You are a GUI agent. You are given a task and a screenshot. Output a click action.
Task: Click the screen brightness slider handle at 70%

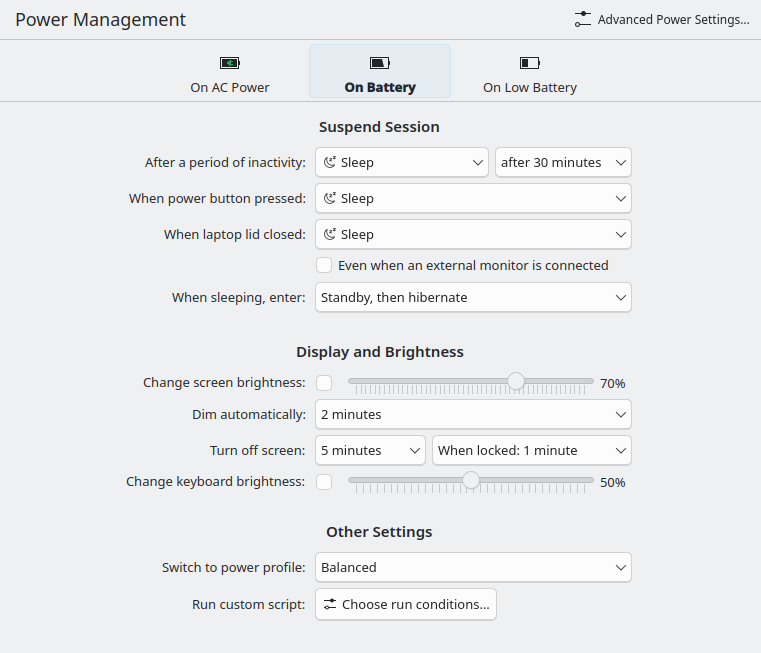click(x=516, y=381)
